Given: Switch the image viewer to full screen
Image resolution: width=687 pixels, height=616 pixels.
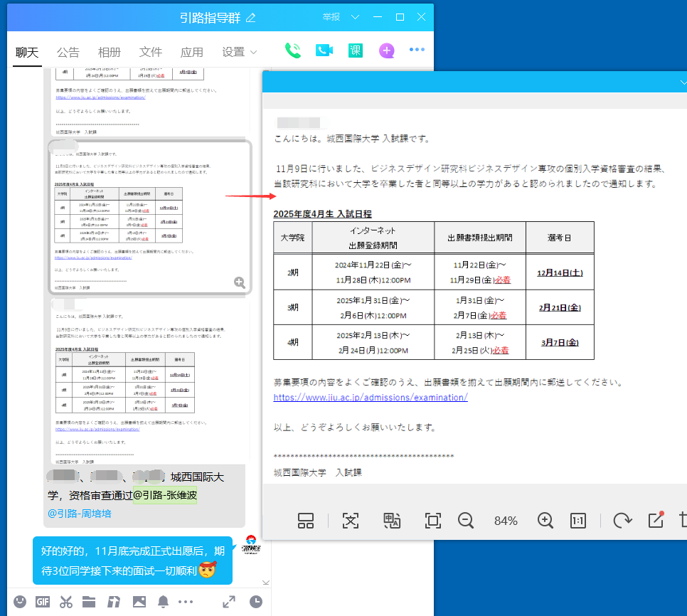Looking at the screenshot, I should pos(433,521).
